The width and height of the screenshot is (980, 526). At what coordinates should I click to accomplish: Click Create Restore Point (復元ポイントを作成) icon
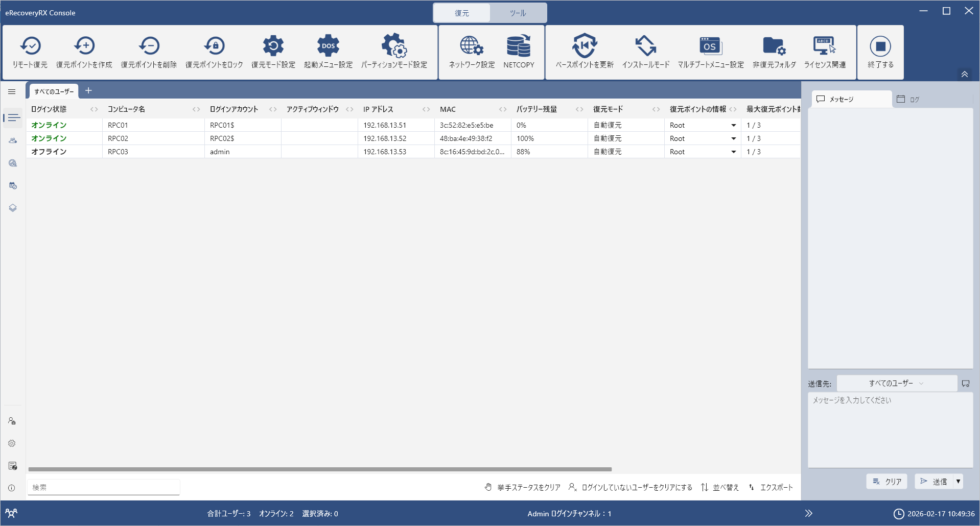pos(84,46)
